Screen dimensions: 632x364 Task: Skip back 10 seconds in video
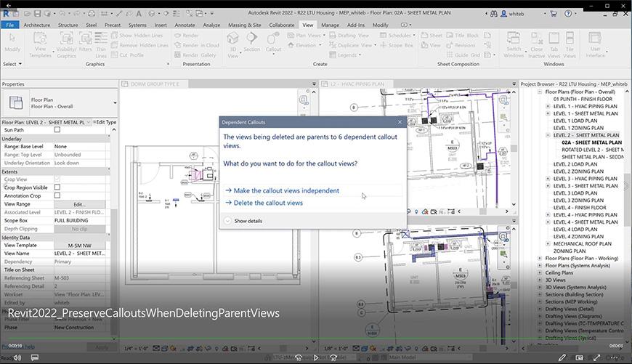299,357
